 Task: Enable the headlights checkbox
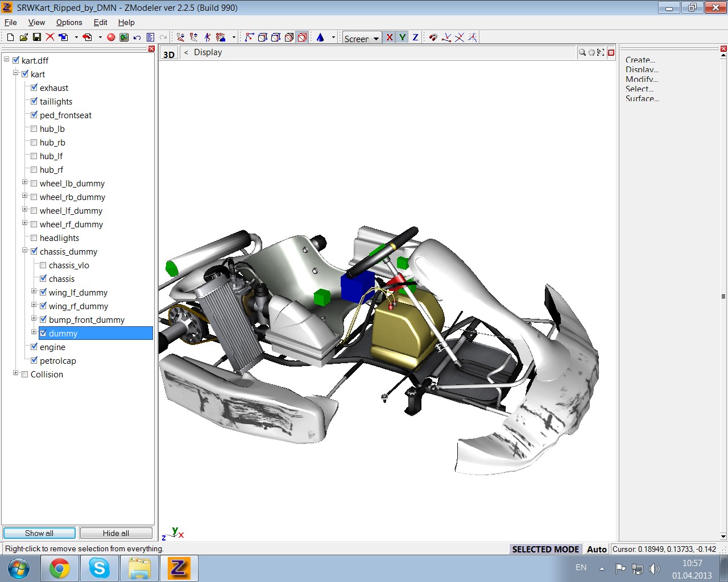34,238
